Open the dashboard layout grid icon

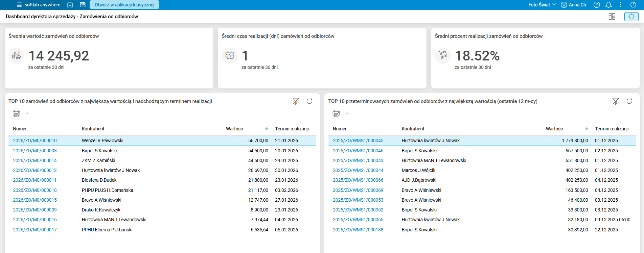(x=612, y=17)
